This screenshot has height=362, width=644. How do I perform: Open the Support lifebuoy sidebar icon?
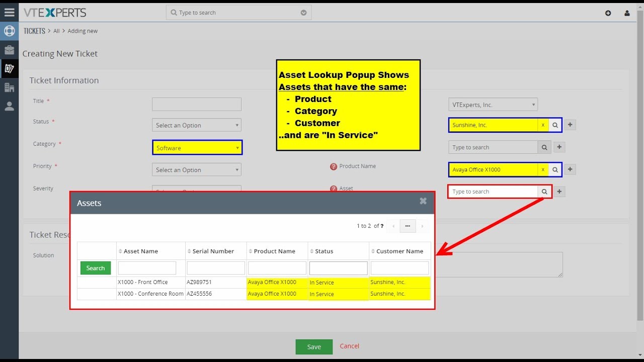pos(9,31)
